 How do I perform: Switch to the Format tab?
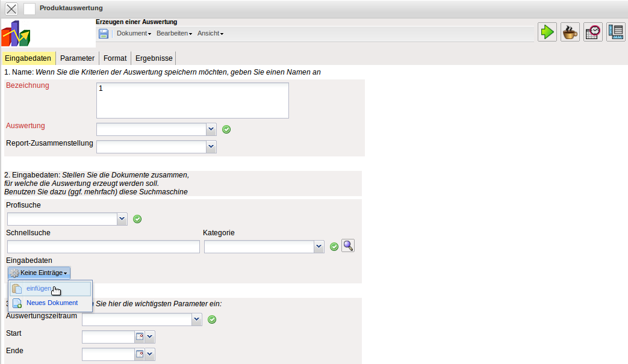(115, 58)
